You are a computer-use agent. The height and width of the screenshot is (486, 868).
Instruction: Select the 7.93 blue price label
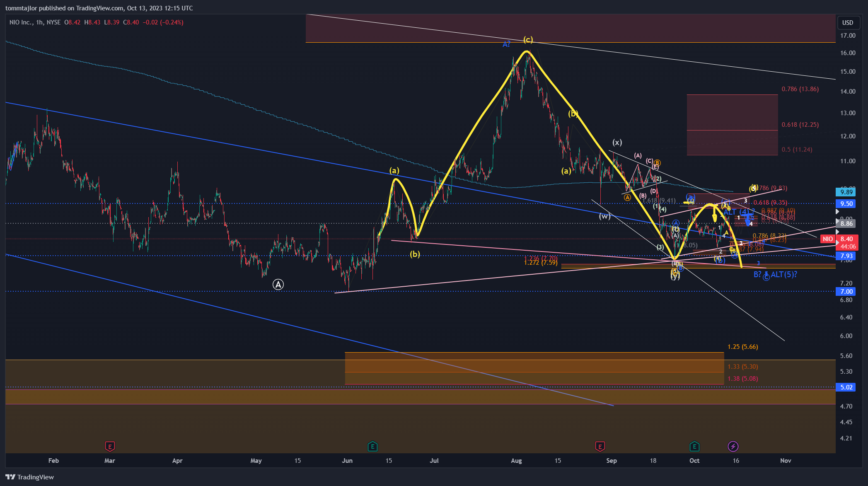846,256
